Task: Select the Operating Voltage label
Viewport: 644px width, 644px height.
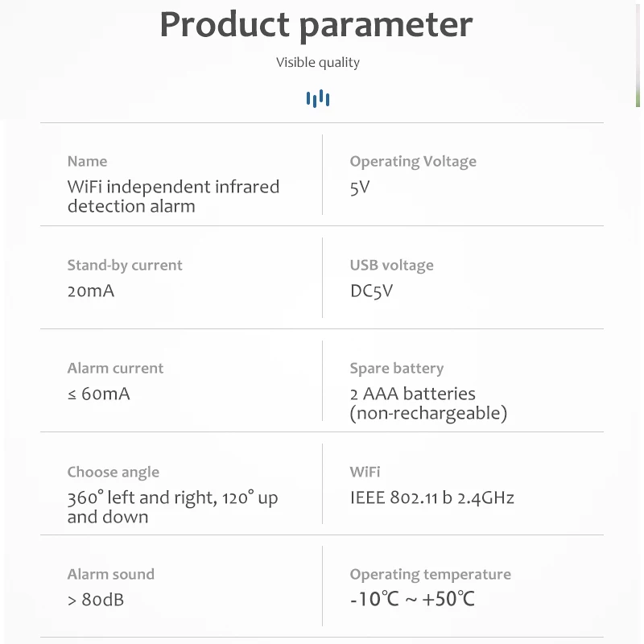Action: tap(413, 162)
